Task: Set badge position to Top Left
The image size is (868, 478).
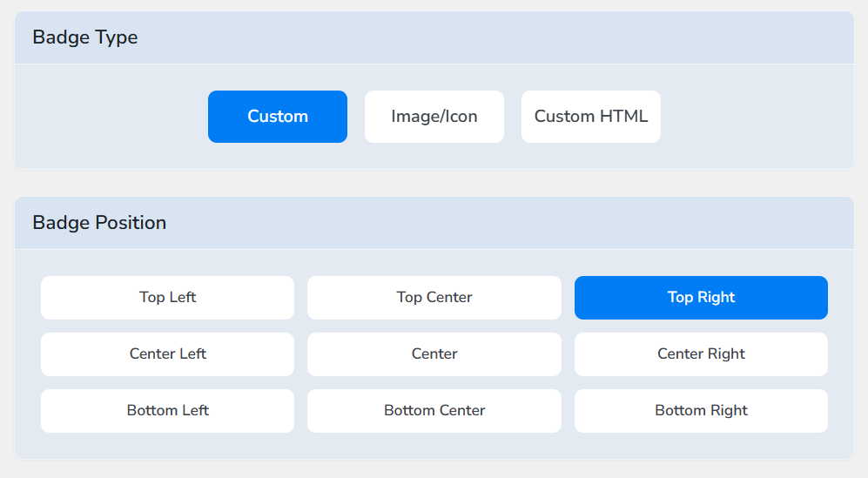Action: click(167, 298)
